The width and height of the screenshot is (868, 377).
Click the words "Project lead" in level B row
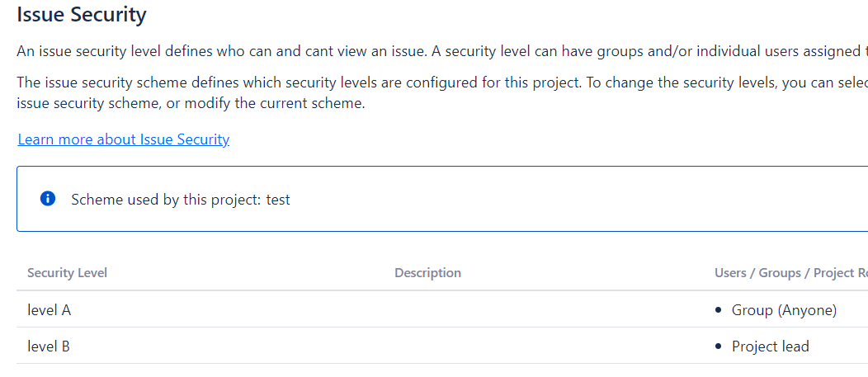(771, 346)
